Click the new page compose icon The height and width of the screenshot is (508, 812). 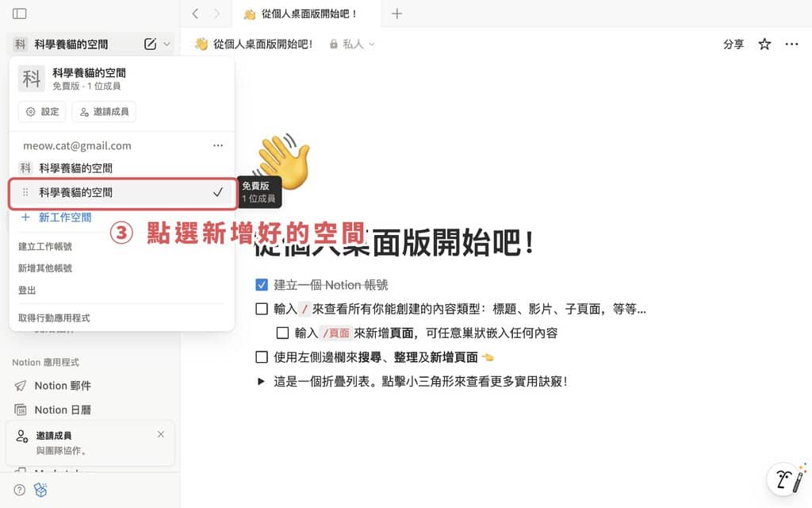tap(150, 44)
